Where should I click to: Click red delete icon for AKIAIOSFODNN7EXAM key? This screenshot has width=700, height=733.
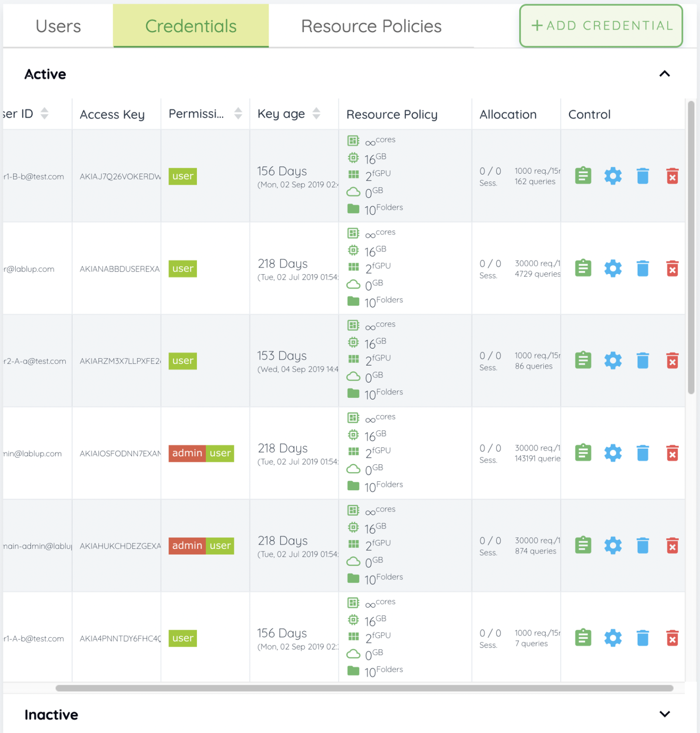[x=672, y=453]
